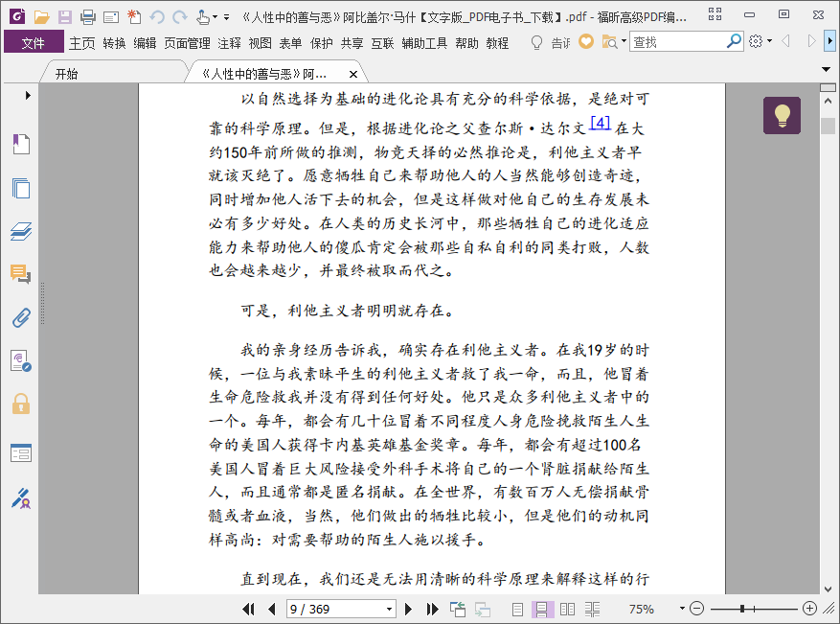Click scroll down arrow of vertical scrollbar
840x624 pixels.
pos(828,589)
